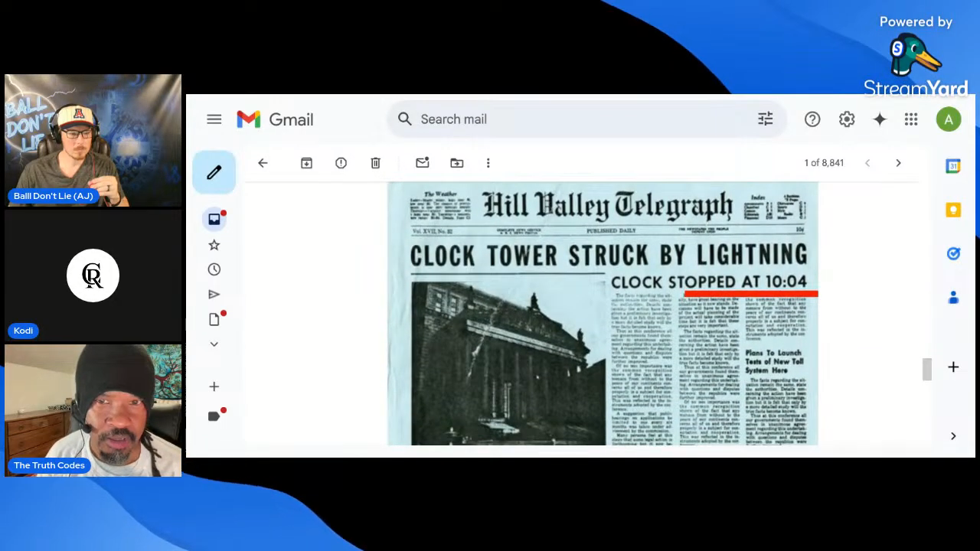The image size is (980, 551).
Task: Open Contacts side panel
Action: coord(953,297)
